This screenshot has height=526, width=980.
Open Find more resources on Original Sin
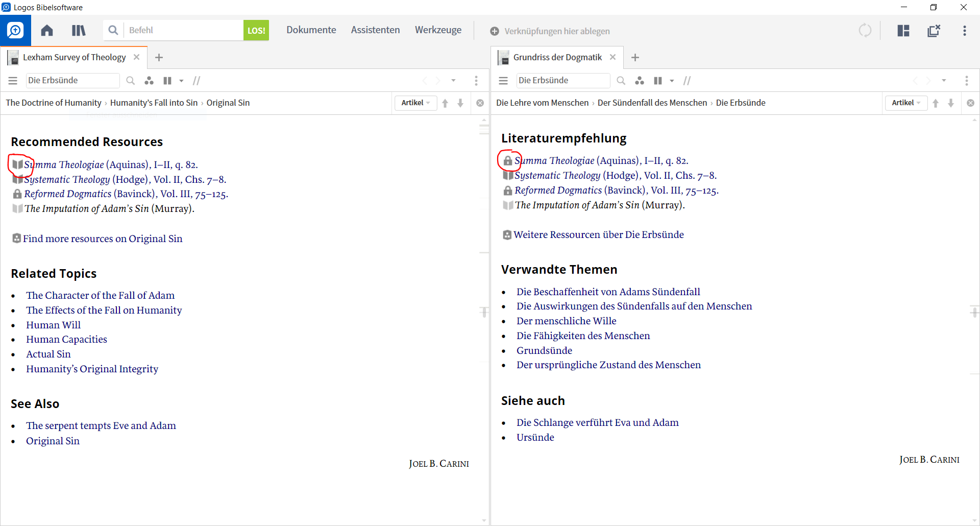(103, 238)
